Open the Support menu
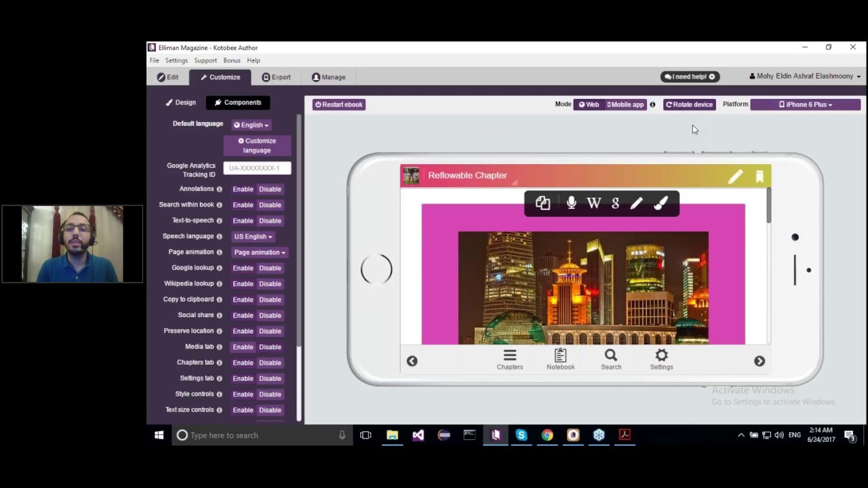This screenshot has height=488, width=868. click(205, 60)
